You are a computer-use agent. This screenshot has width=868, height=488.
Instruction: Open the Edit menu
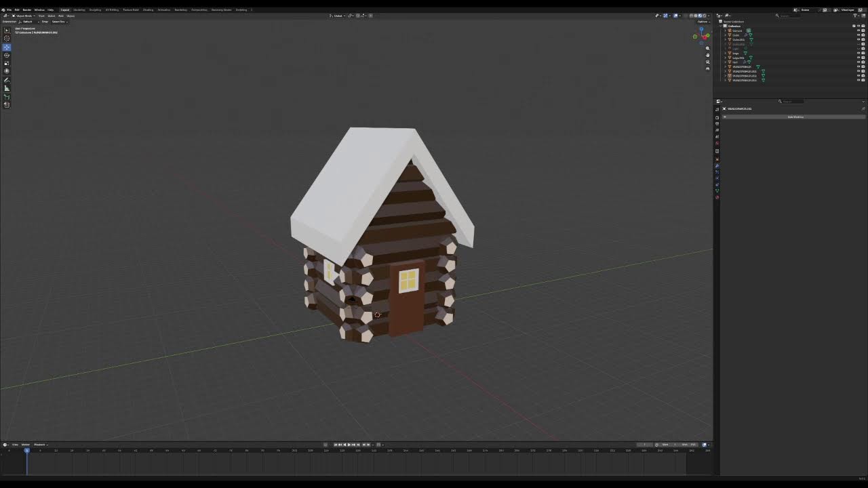pos(17,10)
